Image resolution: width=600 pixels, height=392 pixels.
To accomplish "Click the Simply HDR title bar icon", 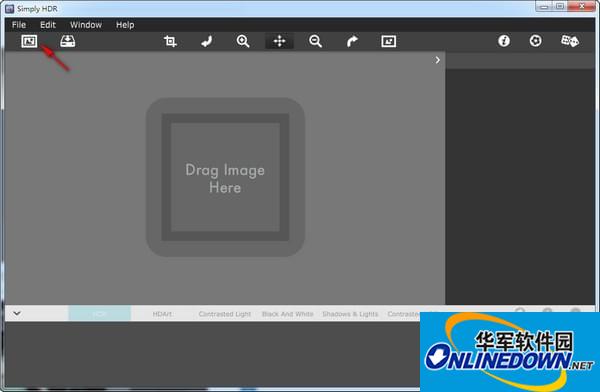I will coord(10,8).
